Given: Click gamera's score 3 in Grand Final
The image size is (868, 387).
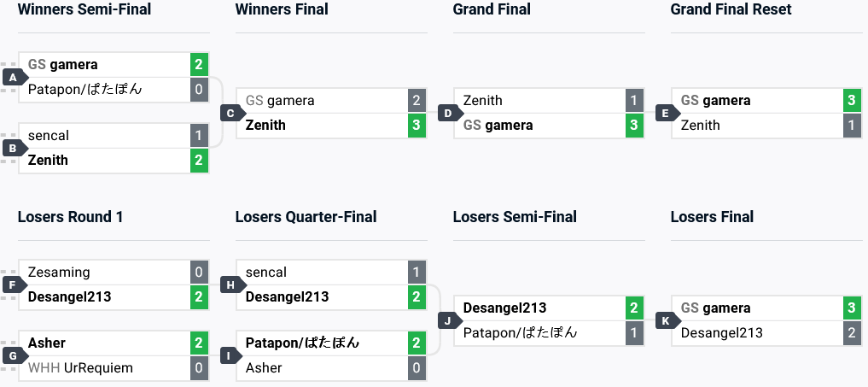Looking at the screenshot, I should click(634, 126).
